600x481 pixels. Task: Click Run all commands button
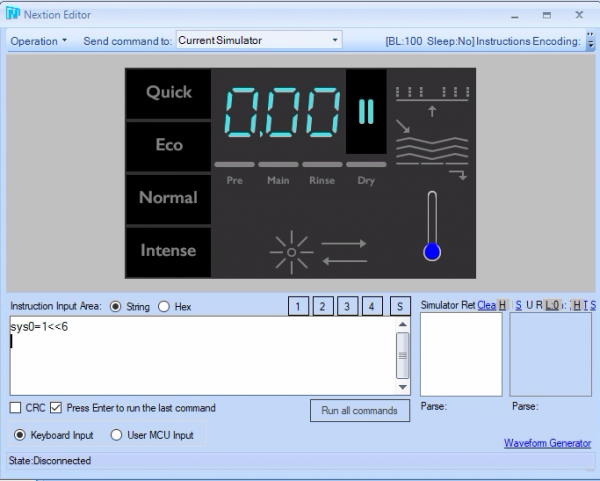pyautogui.click(x=360, y=411)
